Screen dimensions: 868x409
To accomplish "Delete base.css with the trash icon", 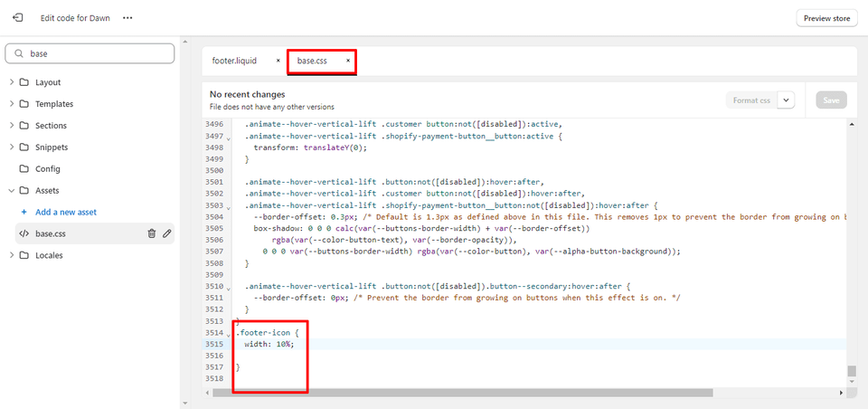I will click(152, 233).
